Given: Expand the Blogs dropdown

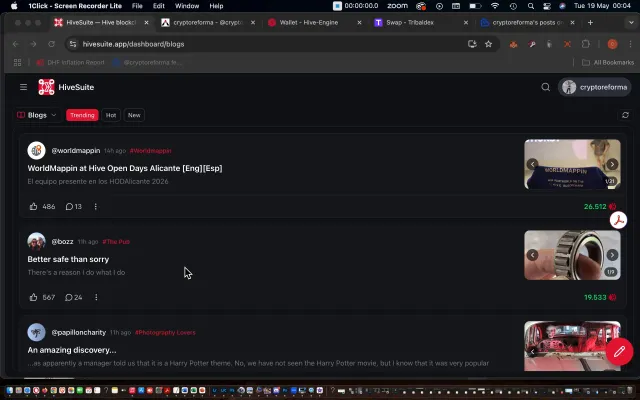Looking at the screenshot, I should click(x=37, y=115).
